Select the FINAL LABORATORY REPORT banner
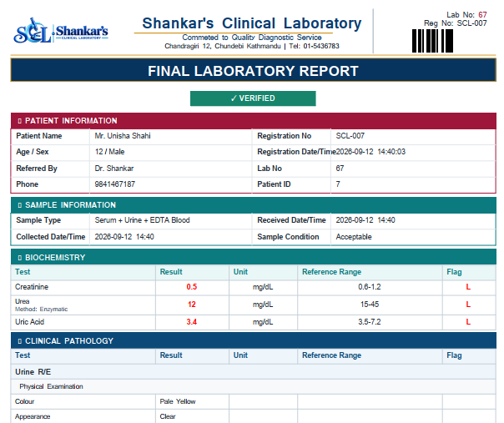The width and height of the screenshot is (504, 423). [253, 71]
